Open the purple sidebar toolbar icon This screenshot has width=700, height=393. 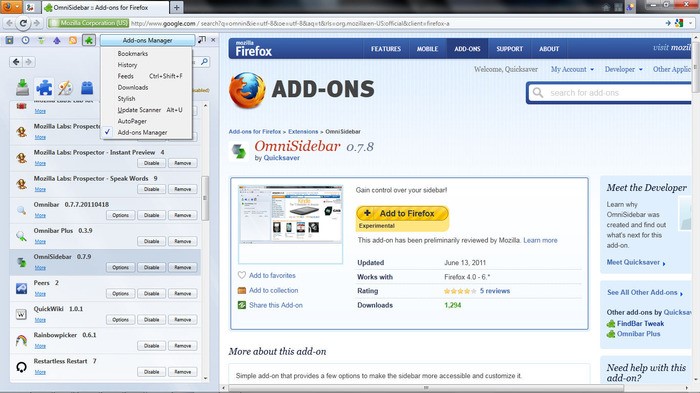pyautogui.click(x=57, y=40)
